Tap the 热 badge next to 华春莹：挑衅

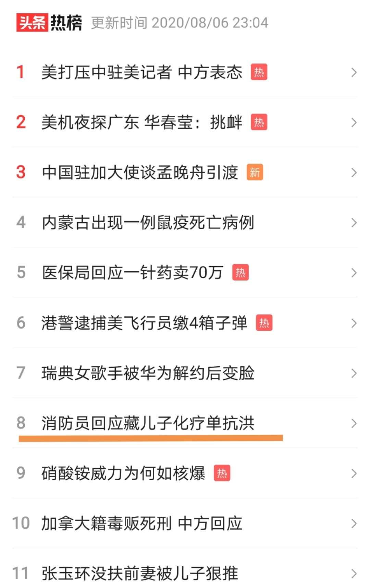coord(259,122)
